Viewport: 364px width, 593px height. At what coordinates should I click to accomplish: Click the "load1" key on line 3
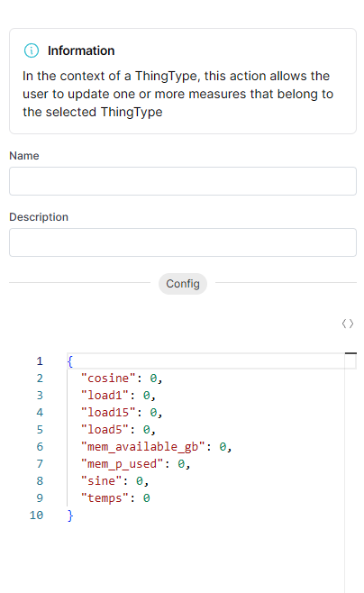click(x=105, y=396)
